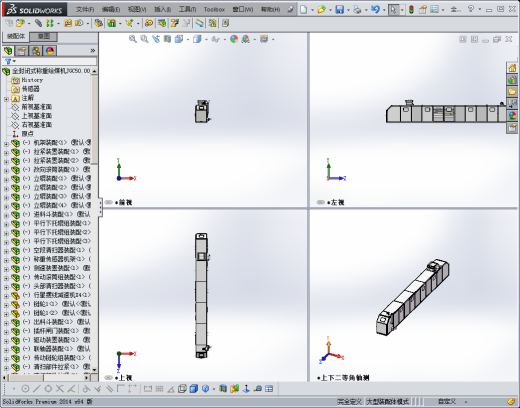Click the Display Style cube icon
Viewport: 520px width, 408px height.
click(x=197, y=39)
